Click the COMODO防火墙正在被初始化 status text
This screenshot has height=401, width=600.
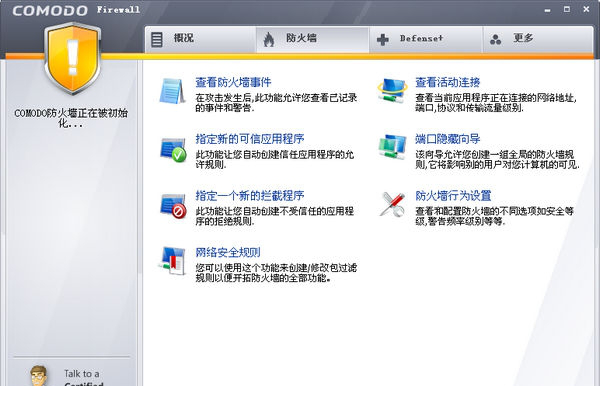click(71, 118)
